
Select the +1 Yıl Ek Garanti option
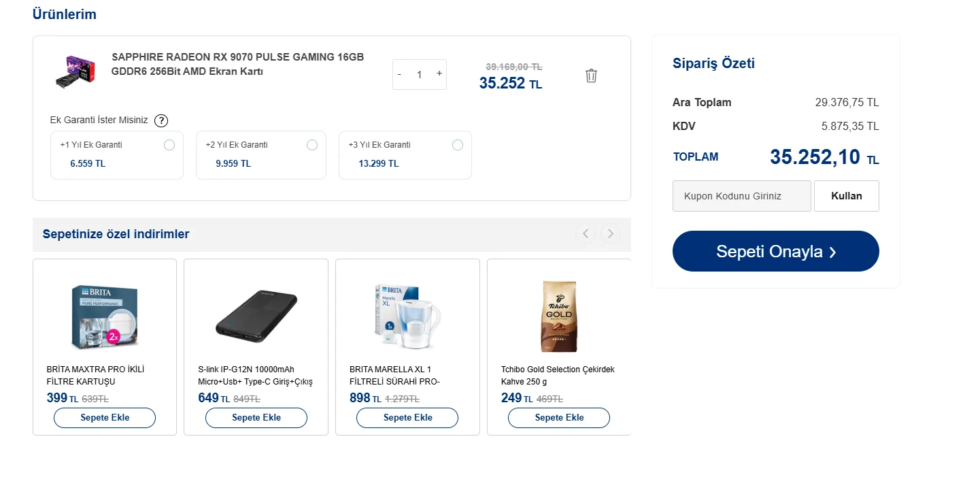coord(169,145)
